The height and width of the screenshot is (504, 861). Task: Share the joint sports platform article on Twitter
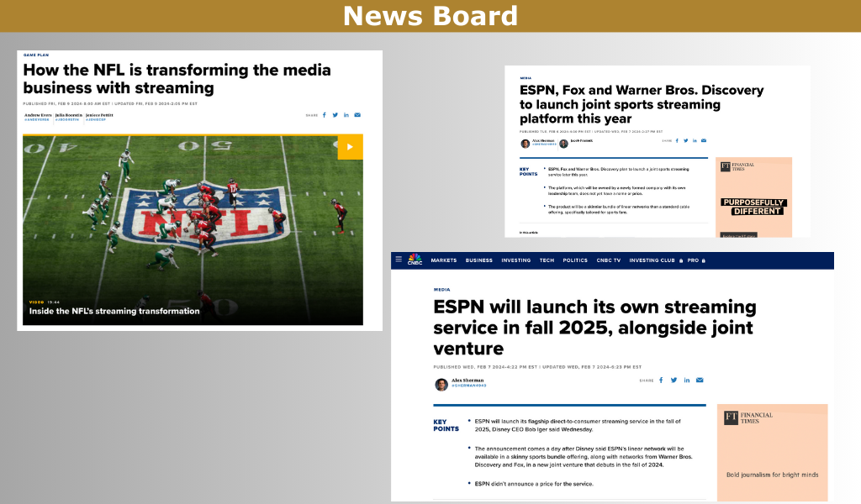(x=685, y=141)
